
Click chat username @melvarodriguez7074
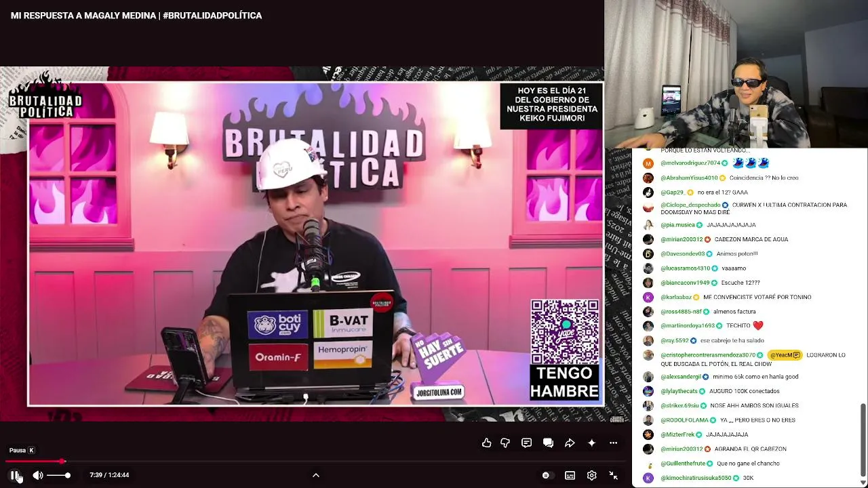(x=690, y=163)
